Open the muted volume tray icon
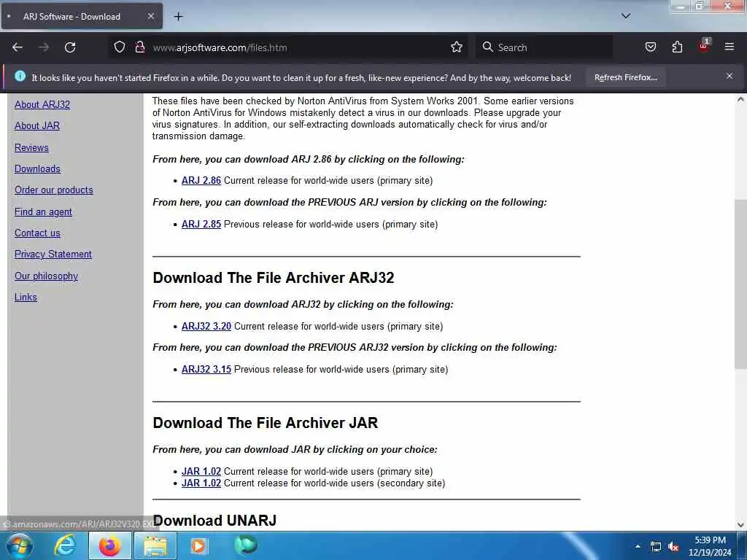747x560 pixels. [x=673, y=547]
